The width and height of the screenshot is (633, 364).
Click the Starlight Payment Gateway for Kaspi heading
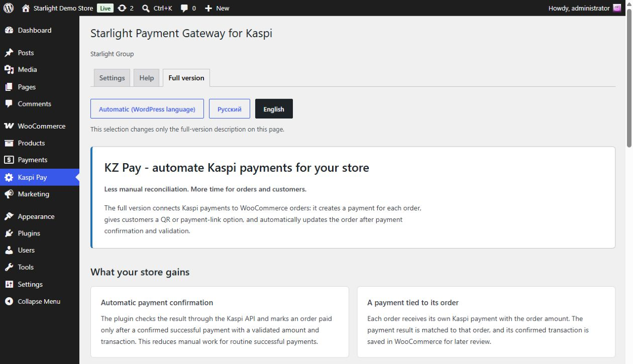[x=181, y=33]
